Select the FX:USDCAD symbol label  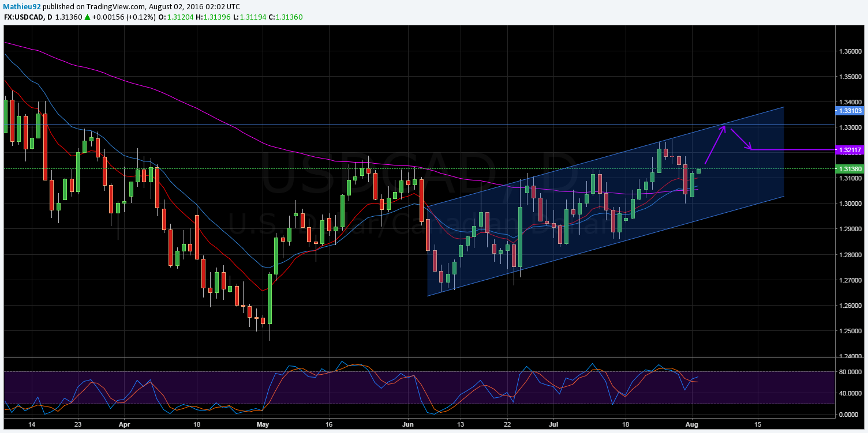pos(24,17)
